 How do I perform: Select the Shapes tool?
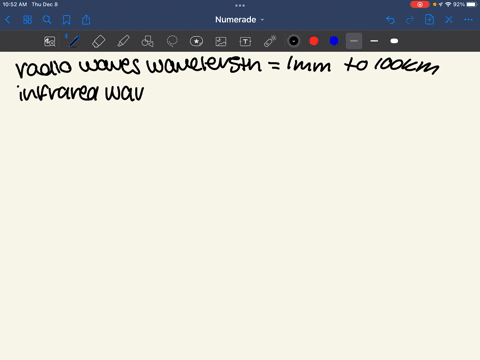coord(147,41)
